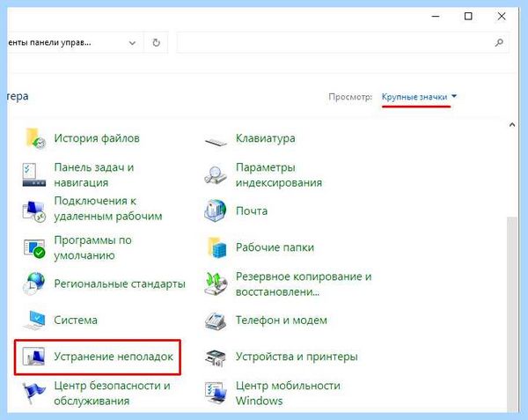Image resolution: width=528 pixels, height=420 pixels.
Task: Open the Программы по умолчанию icon
Action: [x=34, y=248]
